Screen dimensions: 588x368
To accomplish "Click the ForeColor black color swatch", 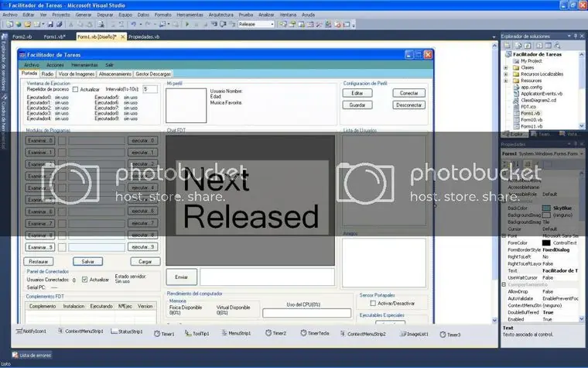I will (546, 243).
